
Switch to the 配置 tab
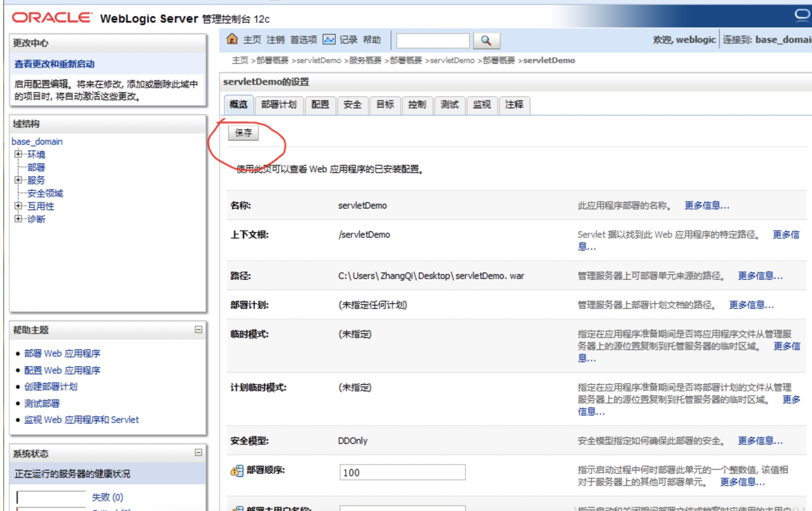point(320,105)
